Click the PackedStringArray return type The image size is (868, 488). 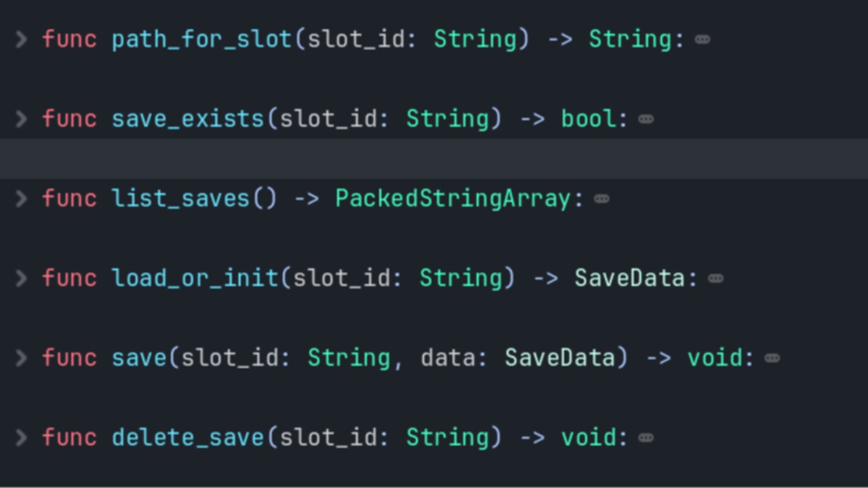[x=454, y=199]
